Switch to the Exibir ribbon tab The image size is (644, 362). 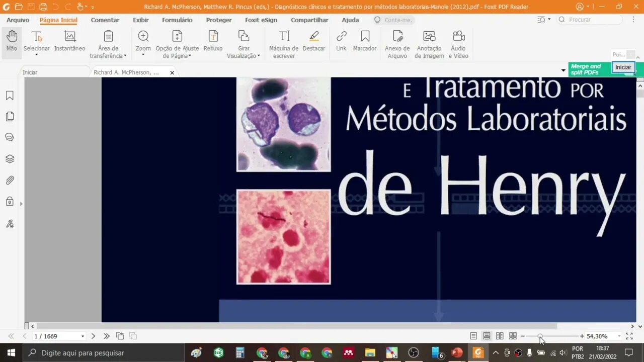coord(140,20)
